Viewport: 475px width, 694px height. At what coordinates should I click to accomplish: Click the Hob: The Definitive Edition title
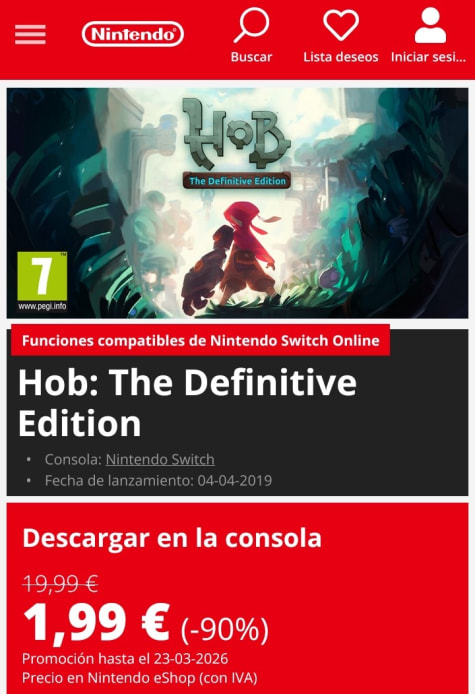187,403
